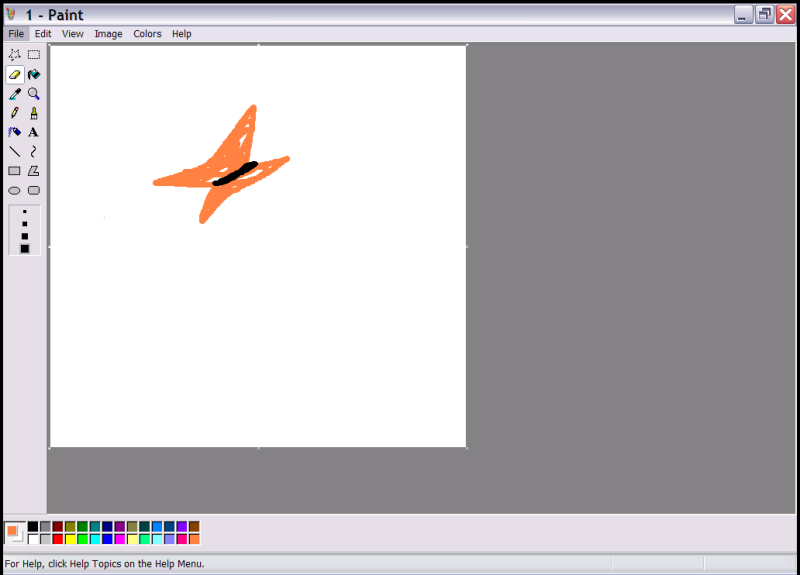The image size is (800, 575).
Task: Click the orange star shape's top point
Action: click(x=253, y=110)
